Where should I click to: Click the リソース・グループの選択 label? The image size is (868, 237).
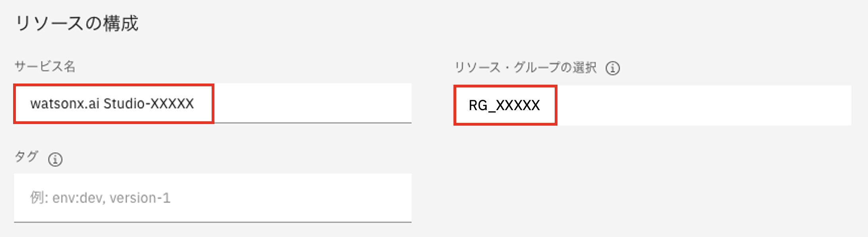[x=525, y=68]
